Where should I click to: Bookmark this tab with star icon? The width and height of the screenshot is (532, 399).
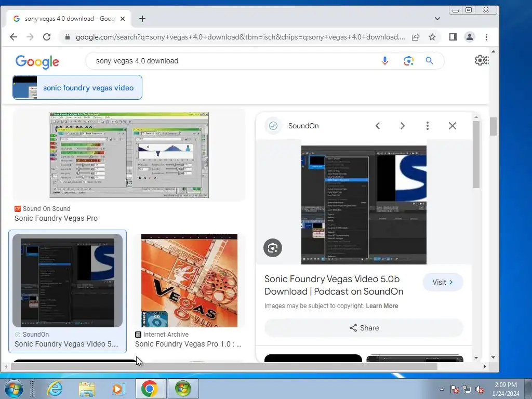click(432, 37)
